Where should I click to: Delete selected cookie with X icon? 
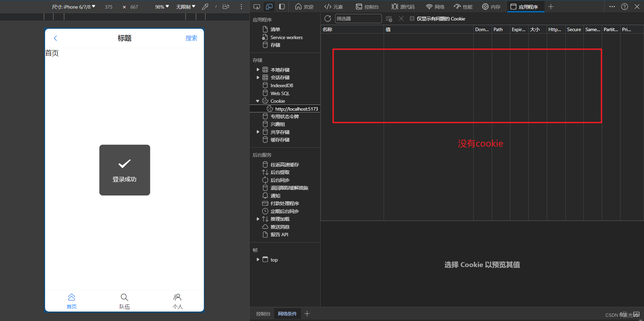(x=401, y=19)
